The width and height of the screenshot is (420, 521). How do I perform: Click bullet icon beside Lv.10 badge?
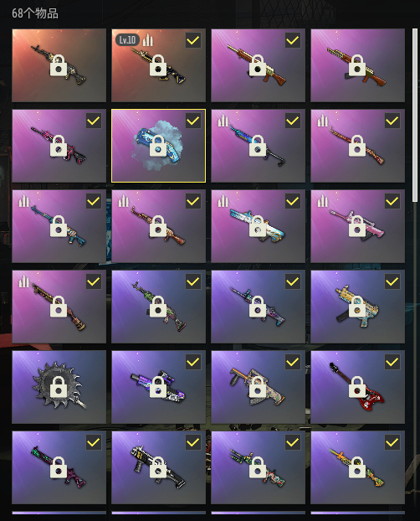click(148, 40)
